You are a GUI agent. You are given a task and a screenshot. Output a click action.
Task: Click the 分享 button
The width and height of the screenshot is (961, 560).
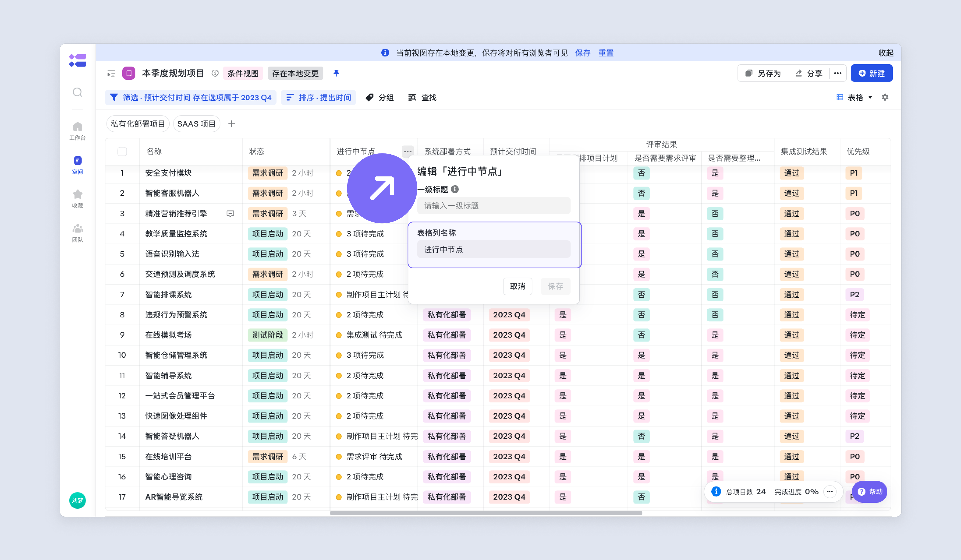coord(809,73)
